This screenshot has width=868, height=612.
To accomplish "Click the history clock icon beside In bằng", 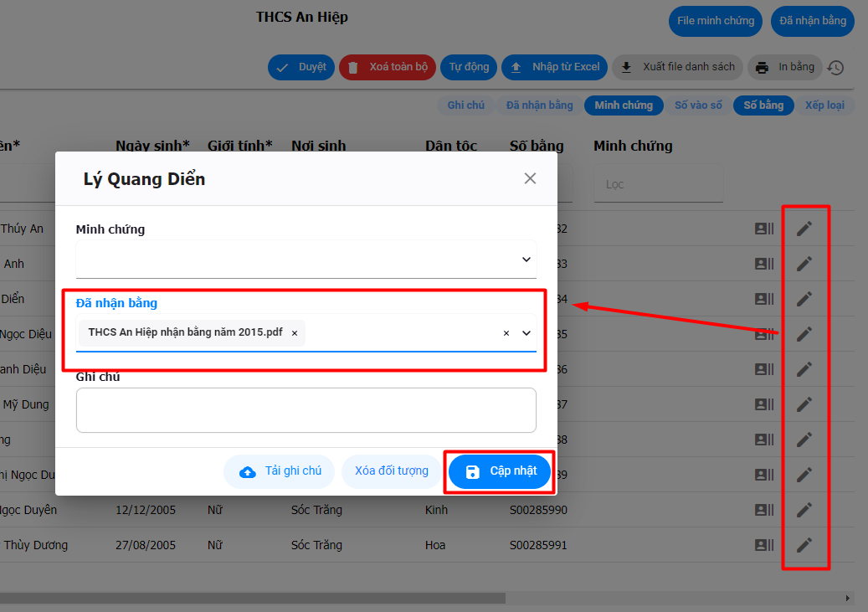I will (x=835, y=69).
